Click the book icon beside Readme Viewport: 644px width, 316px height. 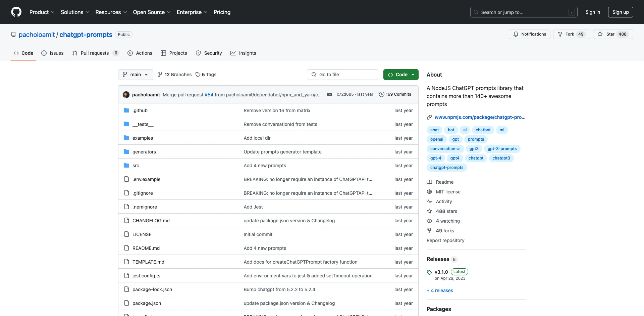click(x=429, y=182)
